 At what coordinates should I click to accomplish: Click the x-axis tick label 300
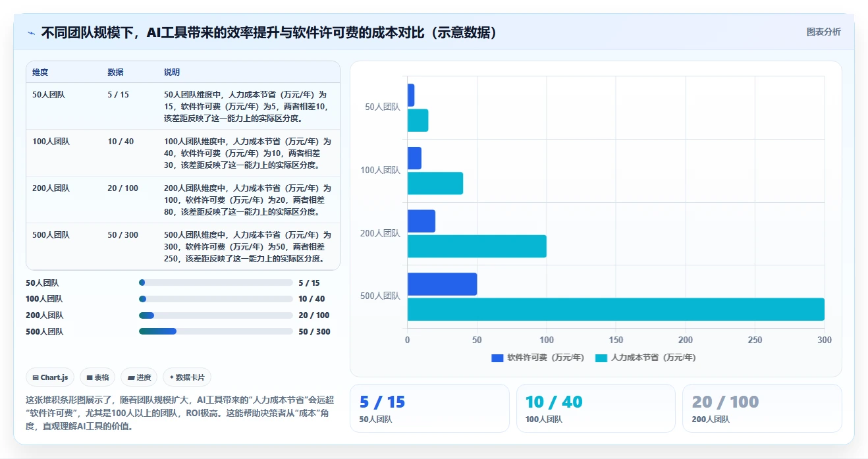(x=825, y=340)
